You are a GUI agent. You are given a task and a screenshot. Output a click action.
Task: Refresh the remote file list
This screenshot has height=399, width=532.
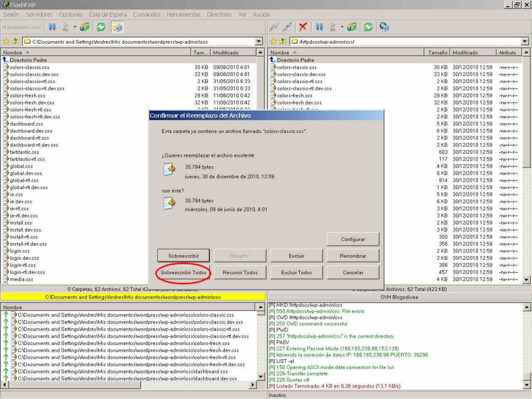click(x=368, y=27)
